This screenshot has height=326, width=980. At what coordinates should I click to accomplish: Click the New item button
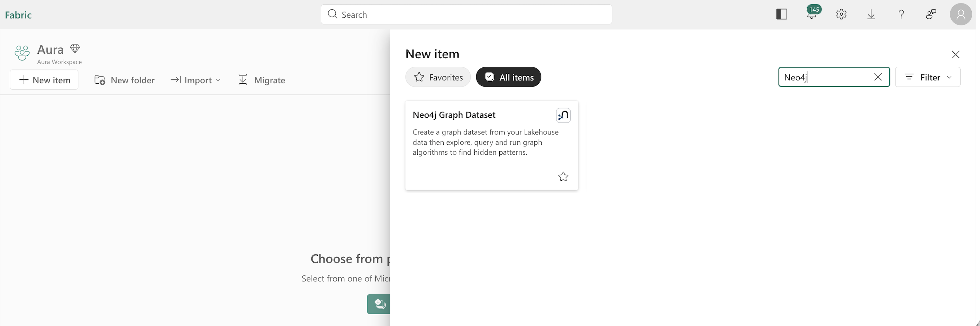point(44,80)
